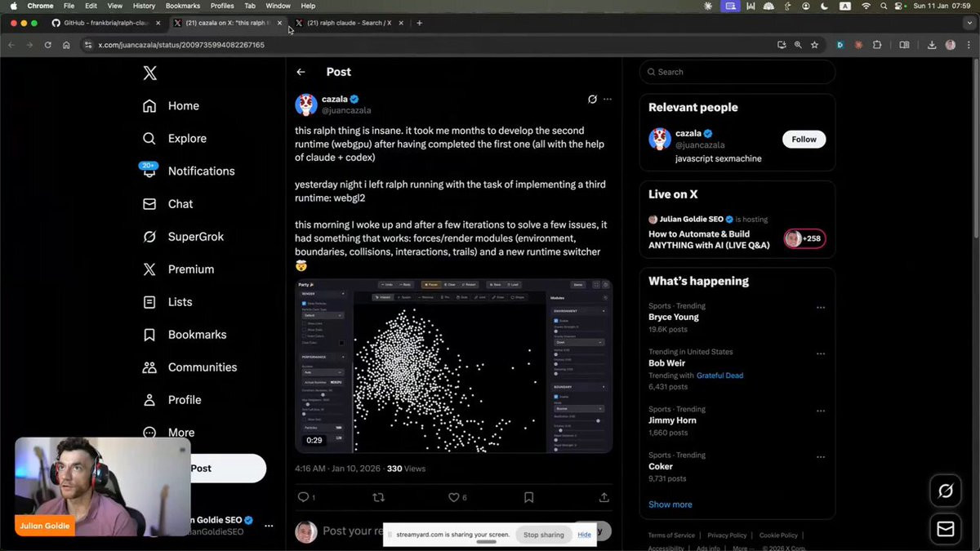Open account menu dots beside Julian Goldie SEO
Viewport: 980px width, 551px height.
point(269,526)
